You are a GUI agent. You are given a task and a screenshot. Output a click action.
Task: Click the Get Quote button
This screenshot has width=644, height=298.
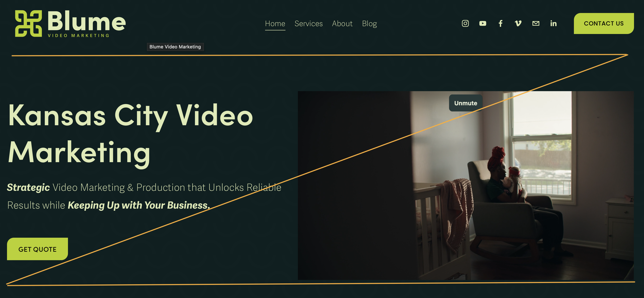pyautogui.click(x=37, y=249)
